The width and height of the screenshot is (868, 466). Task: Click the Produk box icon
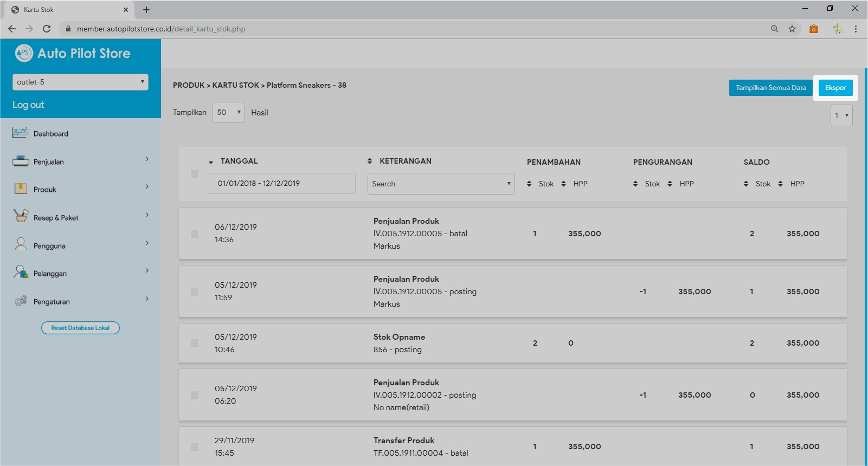pyautogui.click(x=21, y=189)
